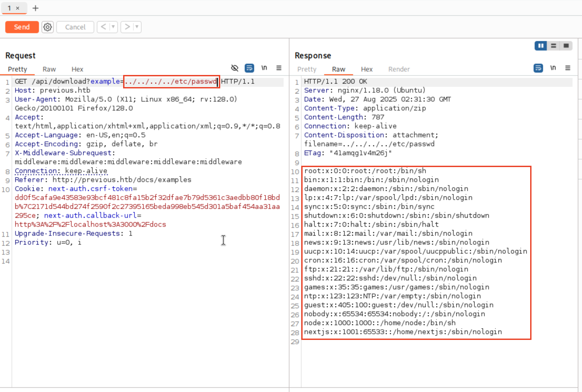Toggle word wrap in Request panel

(249, 68)
